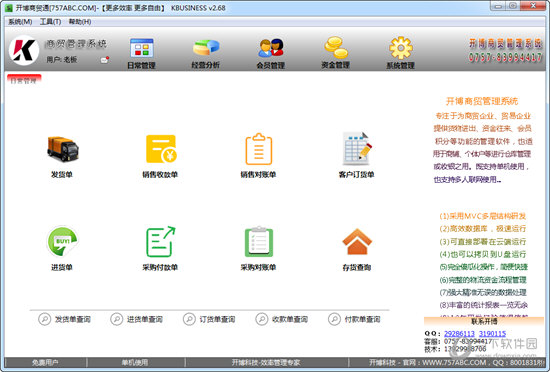
Task: Open the 工具(T) menu
Action: [x=51, y=22]
